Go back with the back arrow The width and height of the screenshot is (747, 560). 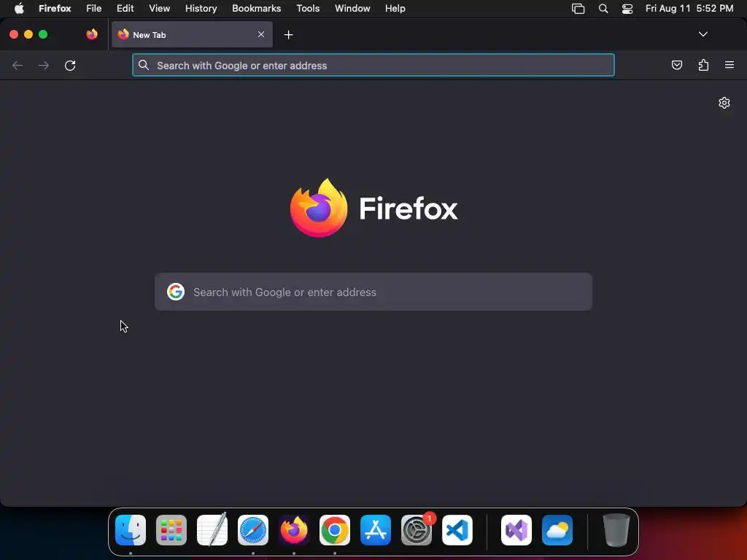click(x=18, y=65)
